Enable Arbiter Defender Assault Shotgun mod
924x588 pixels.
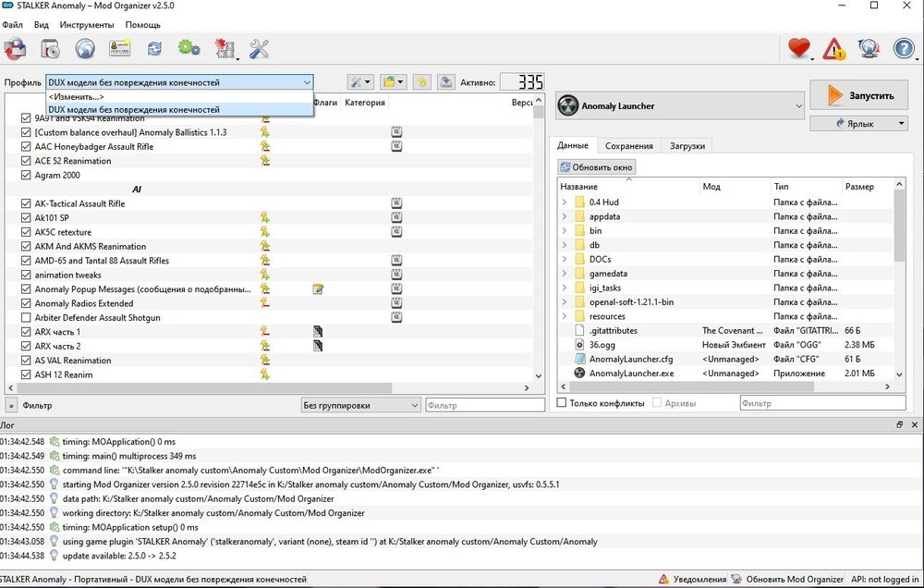click(x=26, y=318)
